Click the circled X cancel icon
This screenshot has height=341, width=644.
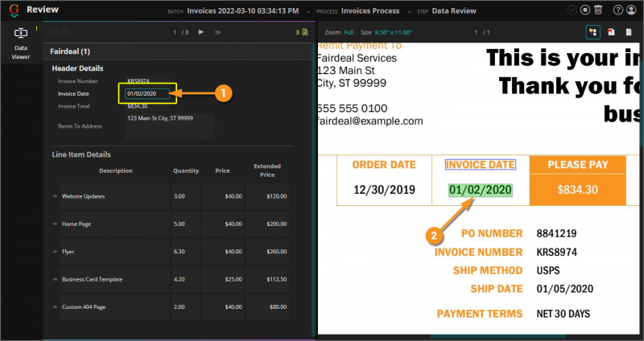pyautogui.click(x=66, y=31)
